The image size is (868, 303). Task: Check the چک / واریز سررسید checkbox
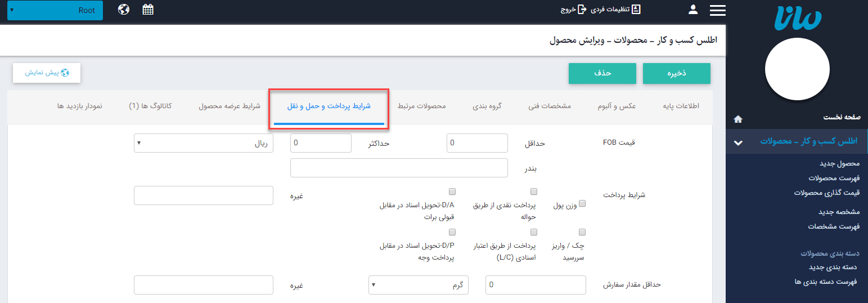[582, 232]
